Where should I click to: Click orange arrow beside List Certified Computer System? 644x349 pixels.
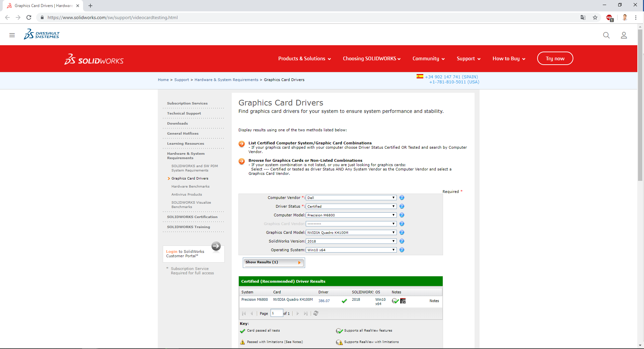point(241,144)
